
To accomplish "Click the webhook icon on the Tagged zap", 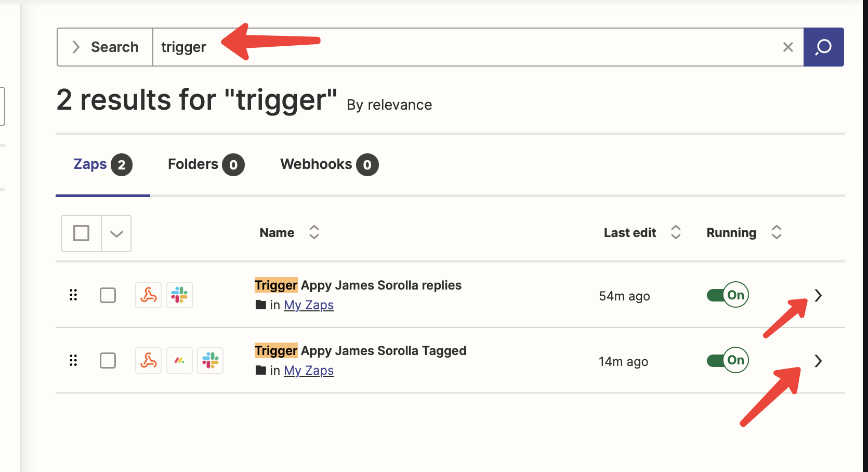I will (148, 361).
